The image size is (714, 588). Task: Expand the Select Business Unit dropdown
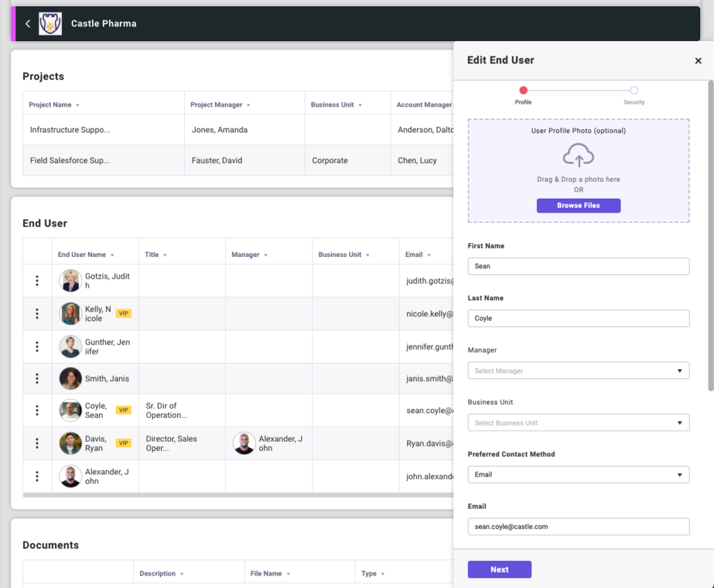click(x=578, y=423)
